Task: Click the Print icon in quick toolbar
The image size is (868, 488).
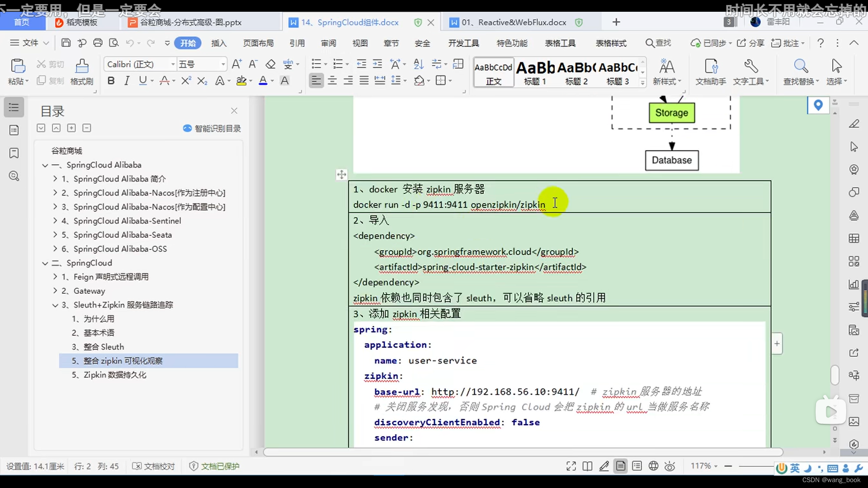Action: tap(98, 43)
